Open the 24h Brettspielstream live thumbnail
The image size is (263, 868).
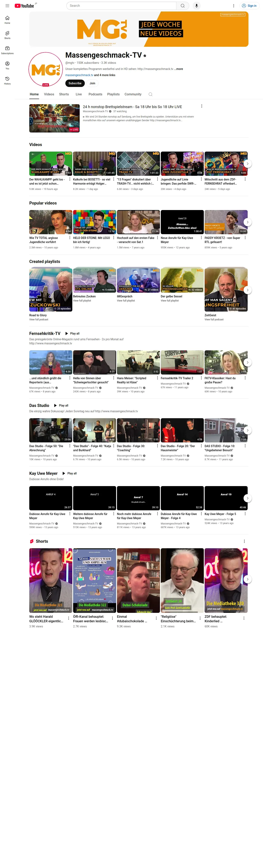pos(54,118)
